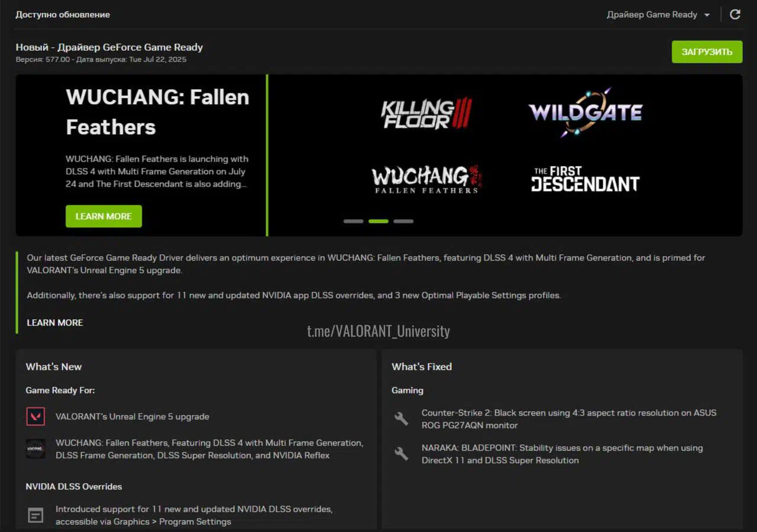Click the Доступно обновление header text
757x532 pixels.
pyautogui.click(x=63, y=14)
